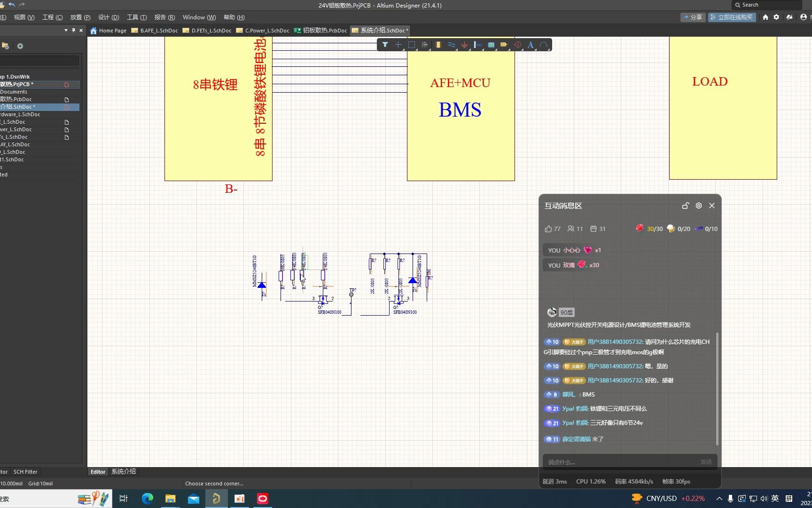Open the Align Objects tool
The image size is (812, 508).
pos(425,45)
